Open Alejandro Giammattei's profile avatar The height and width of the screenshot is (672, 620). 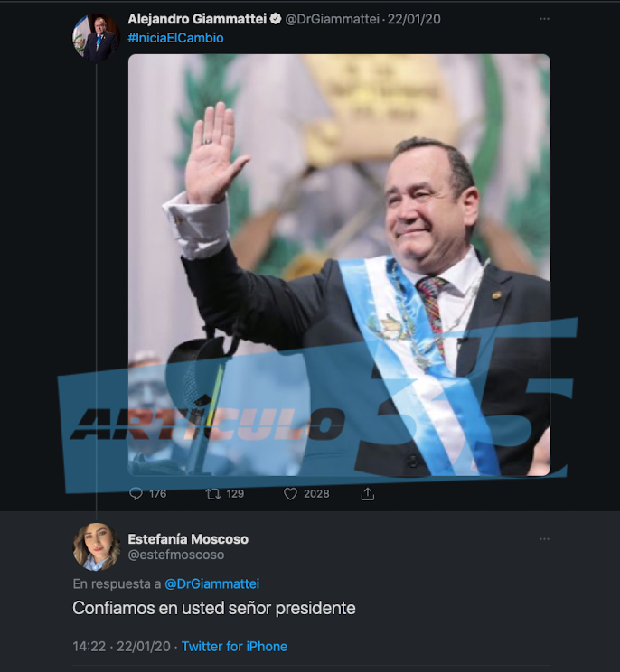[x=96, y=37]
